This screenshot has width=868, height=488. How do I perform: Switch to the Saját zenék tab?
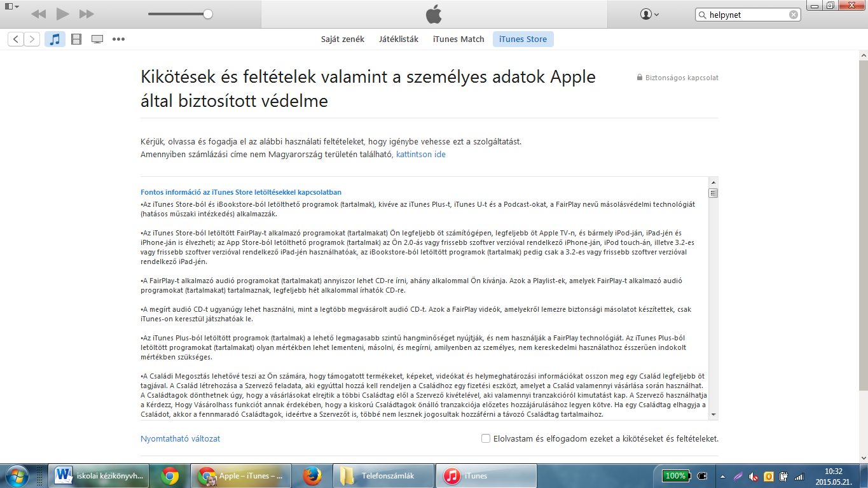click(343, 39)
